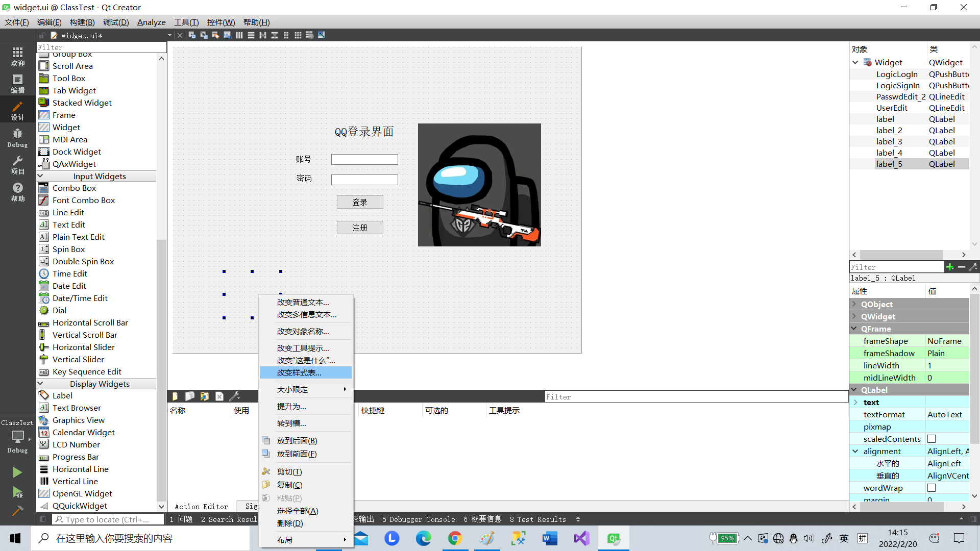980x551 pixels.
Task: Click the Adjust Size toolbar icon
Action: 322,35
